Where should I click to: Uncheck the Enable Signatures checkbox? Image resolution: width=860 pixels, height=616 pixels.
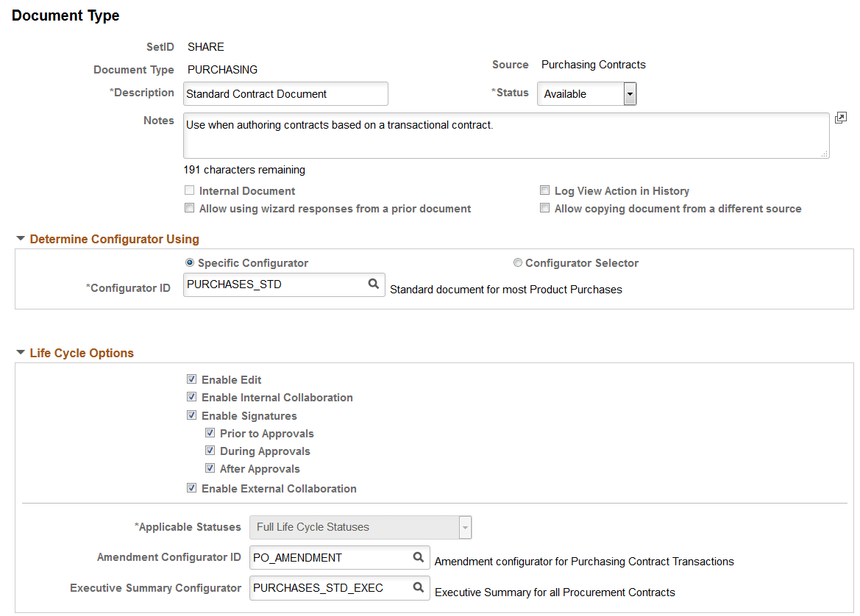coord(191,415)
